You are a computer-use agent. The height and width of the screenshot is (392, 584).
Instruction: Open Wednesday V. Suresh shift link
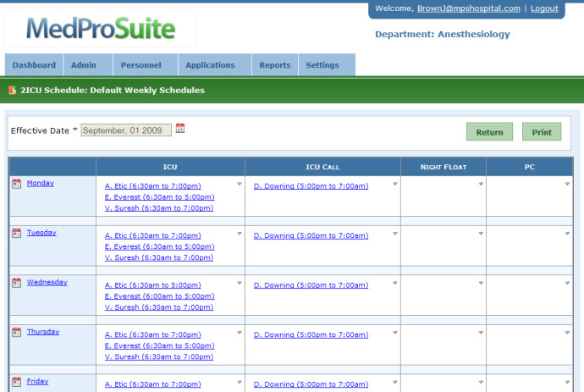[159, 307]
